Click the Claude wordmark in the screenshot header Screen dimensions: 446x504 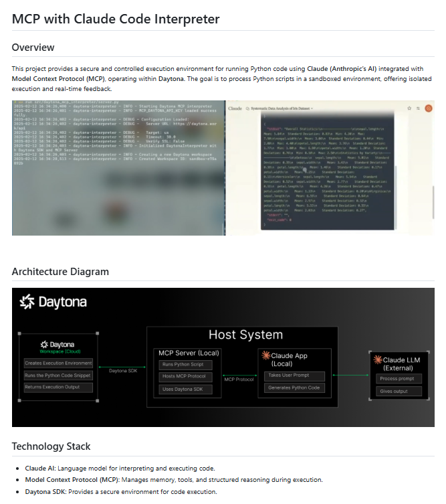tap(235, 108)
